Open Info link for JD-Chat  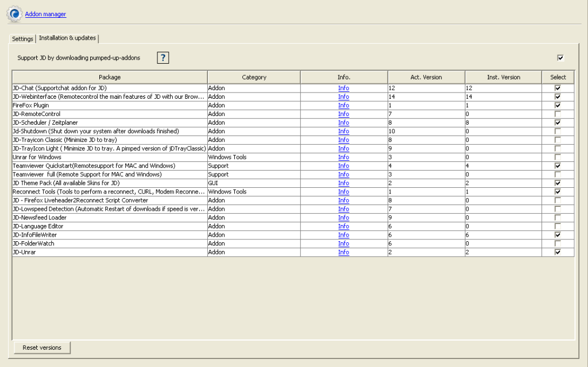point(343,88)
